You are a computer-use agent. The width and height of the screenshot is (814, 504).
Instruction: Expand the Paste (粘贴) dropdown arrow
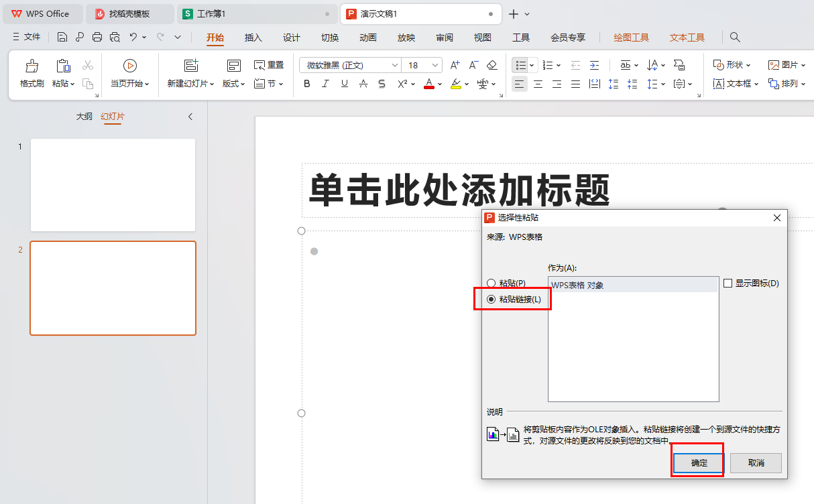pyautogui.click(x=72, y=84)
